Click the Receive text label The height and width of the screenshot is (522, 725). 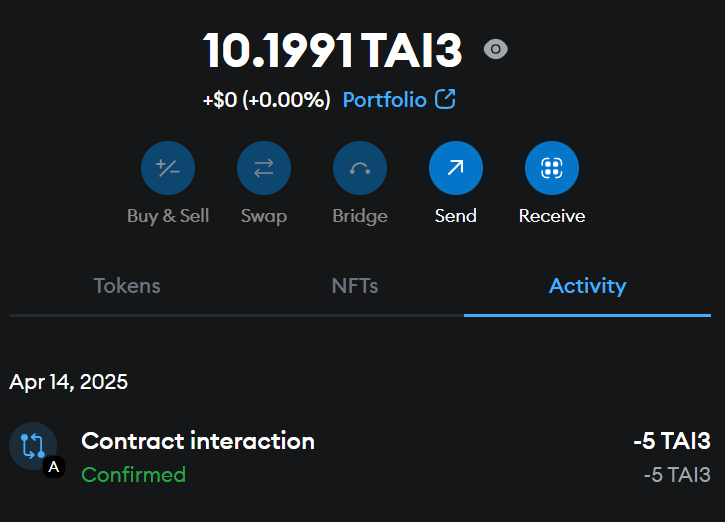[552, 216]
